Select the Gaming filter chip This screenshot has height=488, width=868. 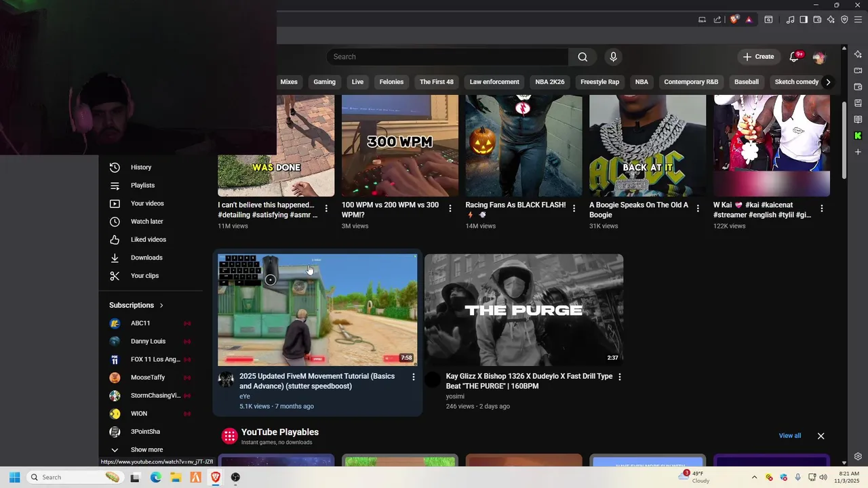coord(324,82)
